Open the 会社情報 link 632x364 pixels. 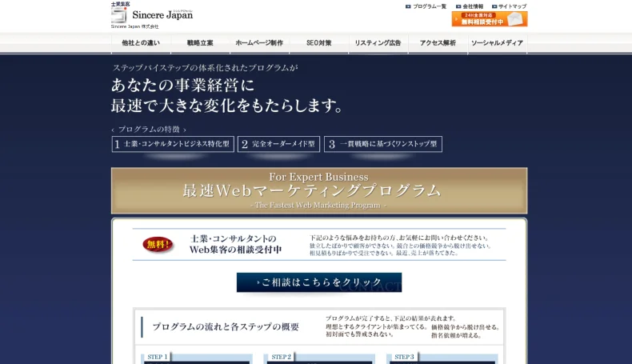tap(473, 6)
